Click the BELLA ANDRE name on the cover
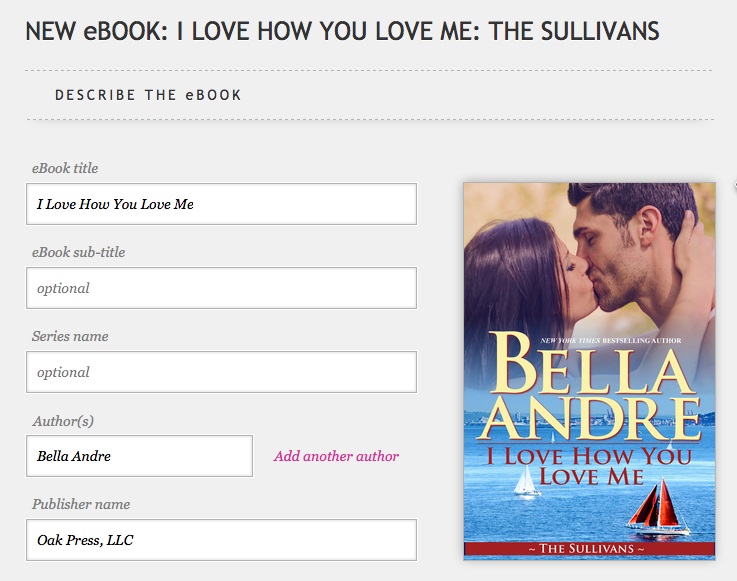 click(x=591, y=385)
